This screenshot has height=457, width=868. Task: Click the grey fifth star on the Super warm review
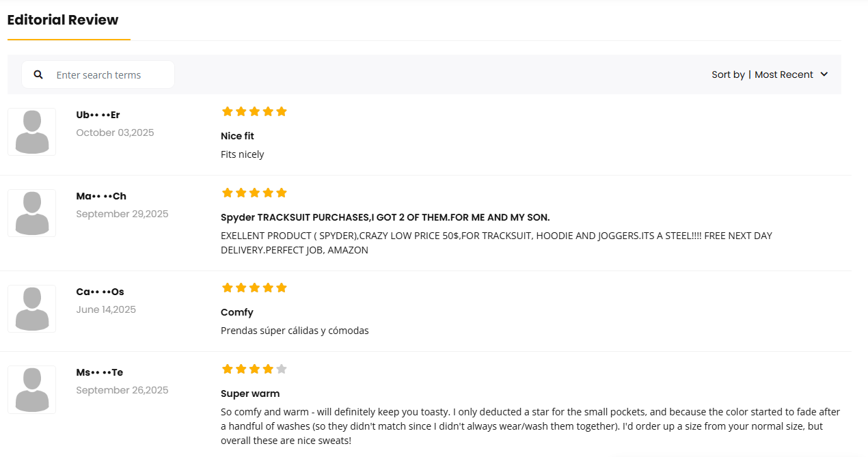tap(282, 369)
